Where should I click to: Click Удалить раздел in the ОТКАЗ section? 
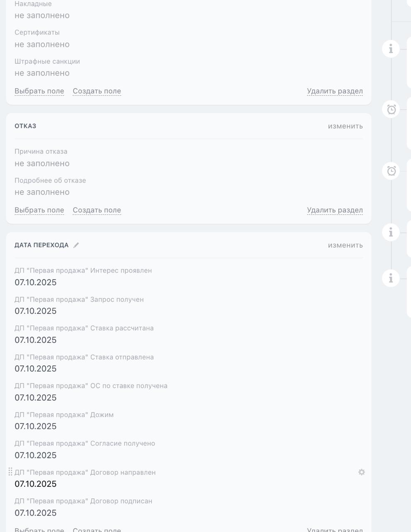[x=335, y=210]
